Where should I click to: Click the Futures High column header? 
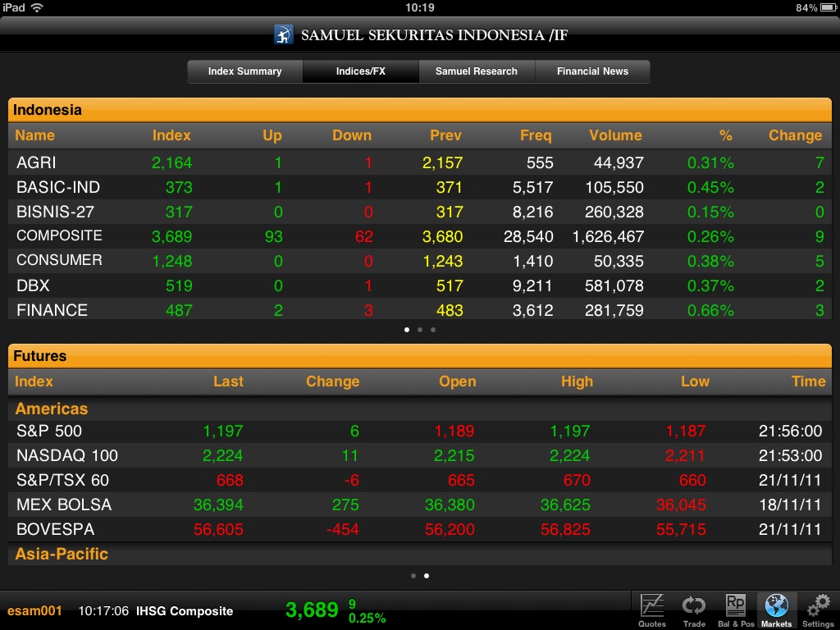[x=577, y=381]
